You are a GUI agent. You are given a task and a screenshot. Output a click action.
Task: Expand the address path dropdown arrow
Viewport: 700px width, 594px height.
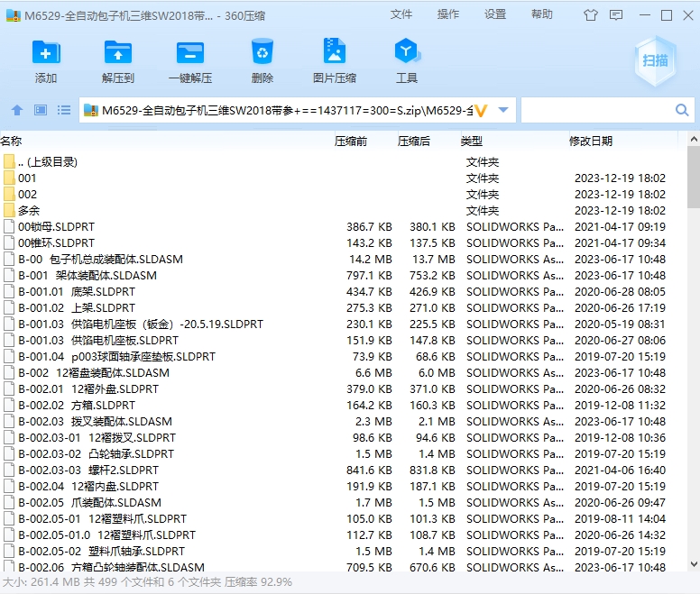[x=503, y=110]
